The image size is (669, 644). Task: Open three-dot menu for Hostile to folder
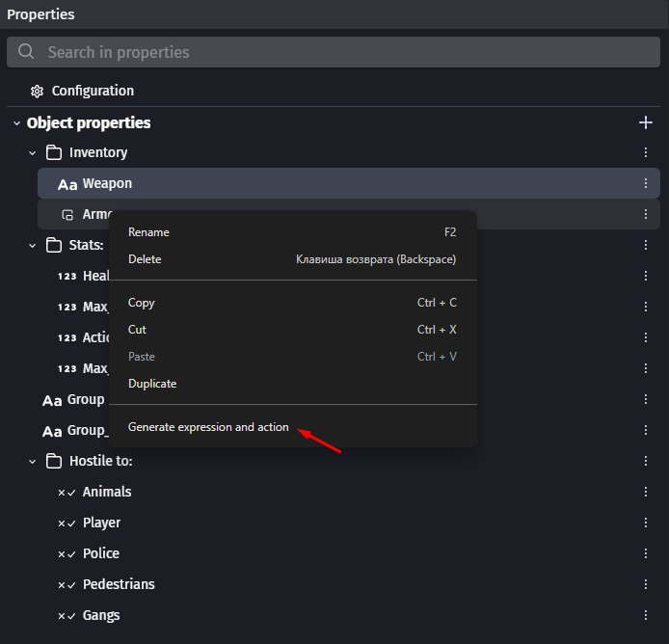click(646, 461)
